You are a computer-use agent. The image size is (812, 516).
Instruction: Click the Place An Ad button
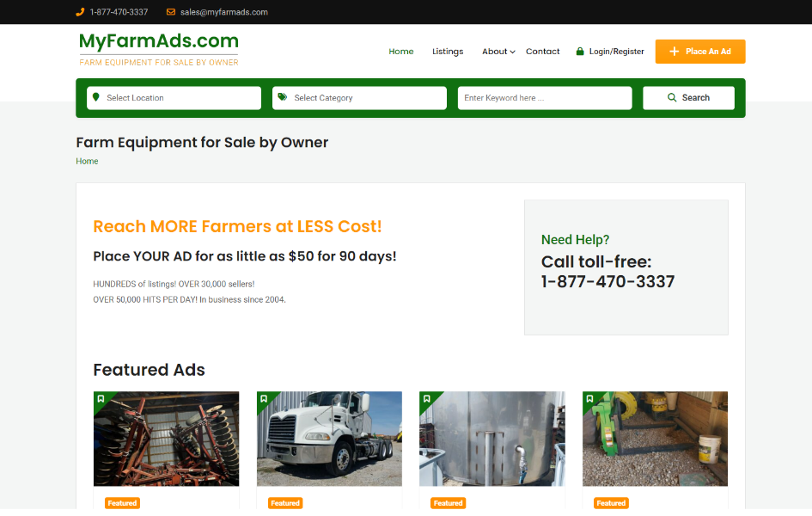(700, 52)
